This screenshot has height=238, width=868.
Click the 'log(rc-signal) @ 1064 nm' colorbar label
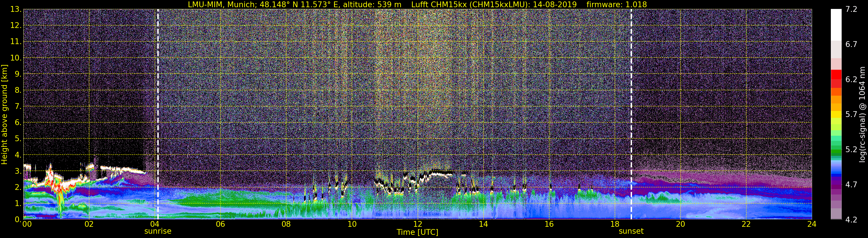coord(862,114)
